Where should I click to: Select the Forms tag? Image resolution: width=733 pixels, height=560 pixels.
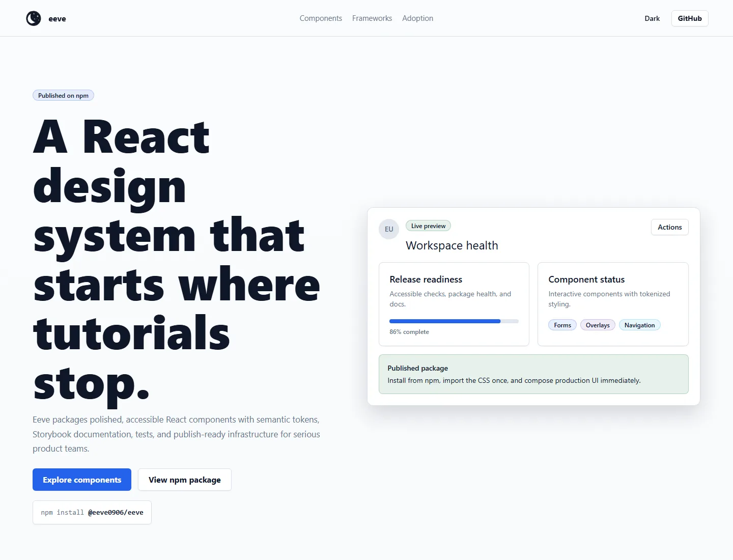[x=562, y=325]
